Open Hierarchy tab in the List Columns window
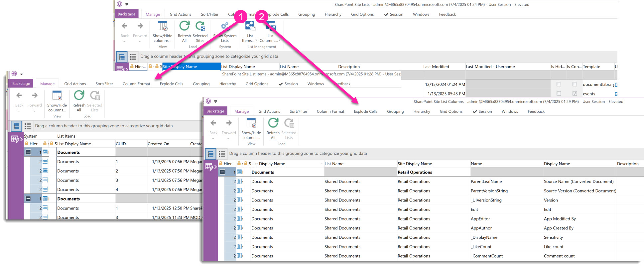 click(x=422, y=112)
